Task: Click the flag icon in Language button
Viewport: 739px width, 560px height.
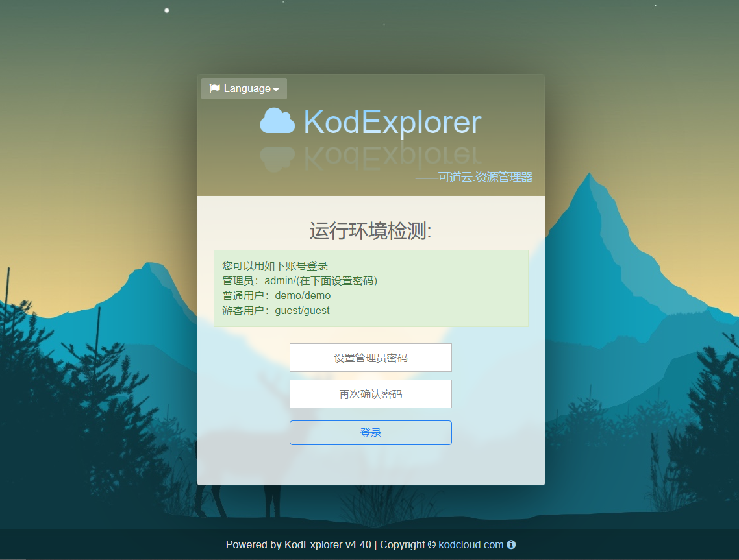Action: (x=214, y=88)
